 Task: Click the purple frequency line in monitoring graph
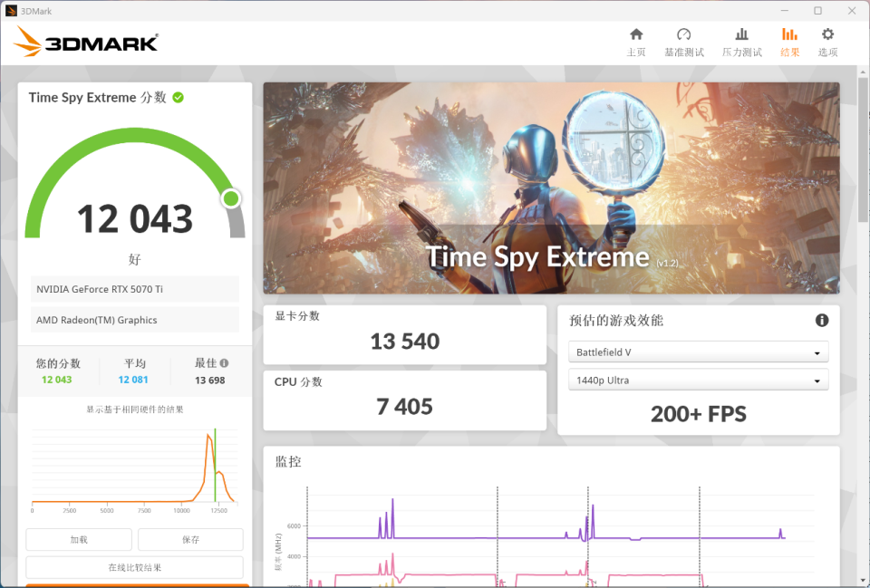(444, 538)
